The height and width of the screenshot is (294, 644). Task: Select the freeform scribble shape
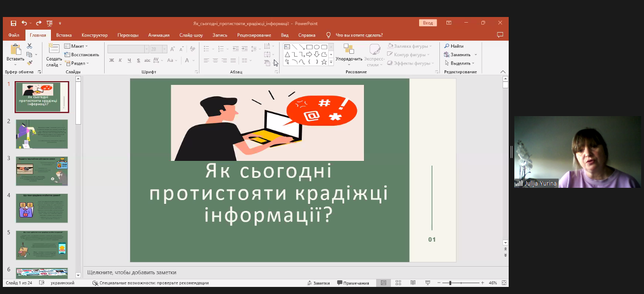[x=287, y=62]
